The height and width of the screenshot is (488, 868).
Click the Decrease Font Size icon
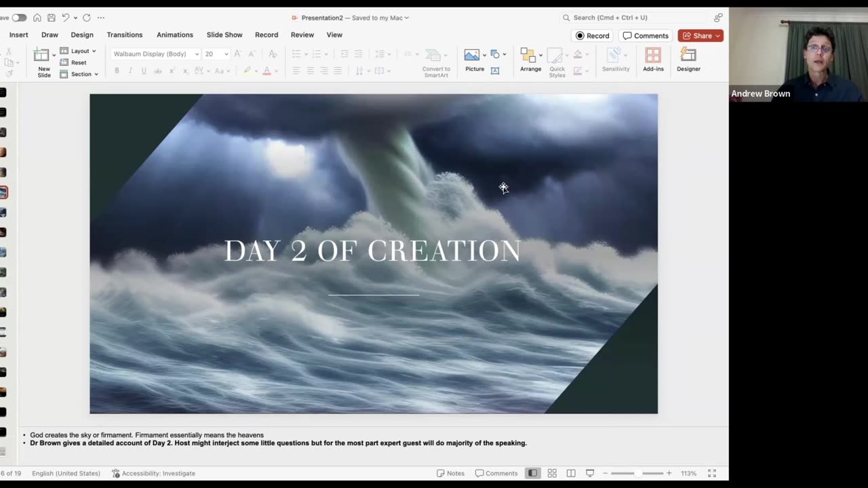tap(252, 54)
